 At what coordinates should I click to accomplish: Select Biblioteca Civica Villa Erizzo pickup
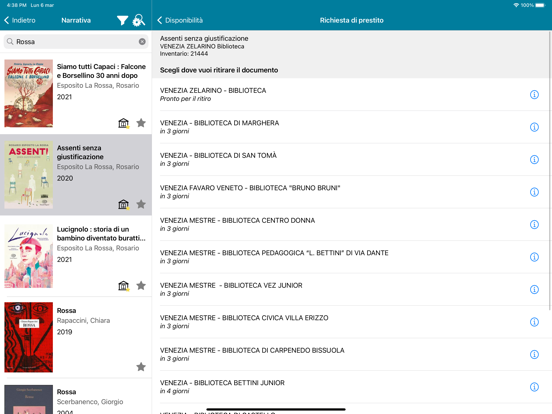352,322
